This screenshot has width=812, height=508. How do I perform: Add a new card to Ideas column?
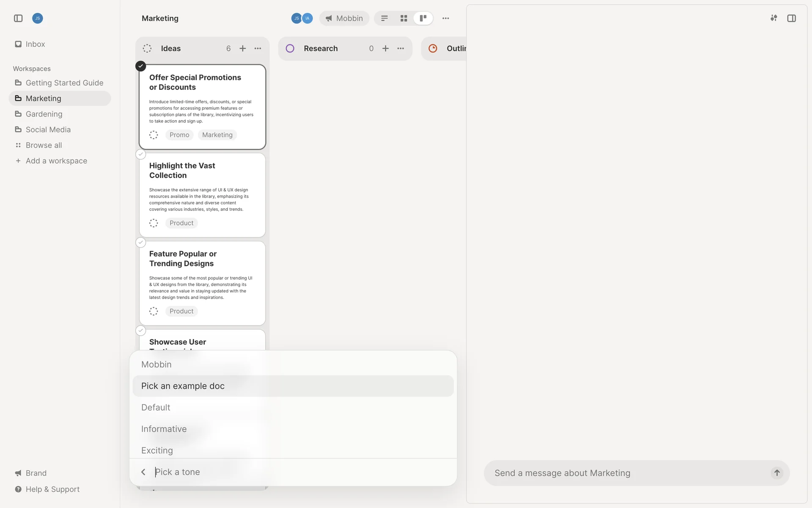coord(243,49)
